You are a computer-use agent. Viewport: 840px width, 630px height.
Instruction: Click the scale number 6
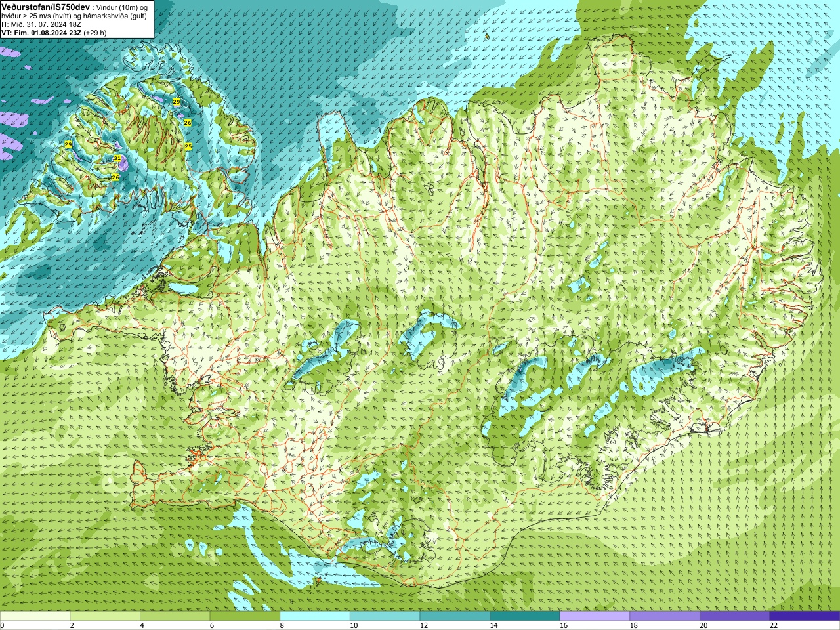coord(212,625)
